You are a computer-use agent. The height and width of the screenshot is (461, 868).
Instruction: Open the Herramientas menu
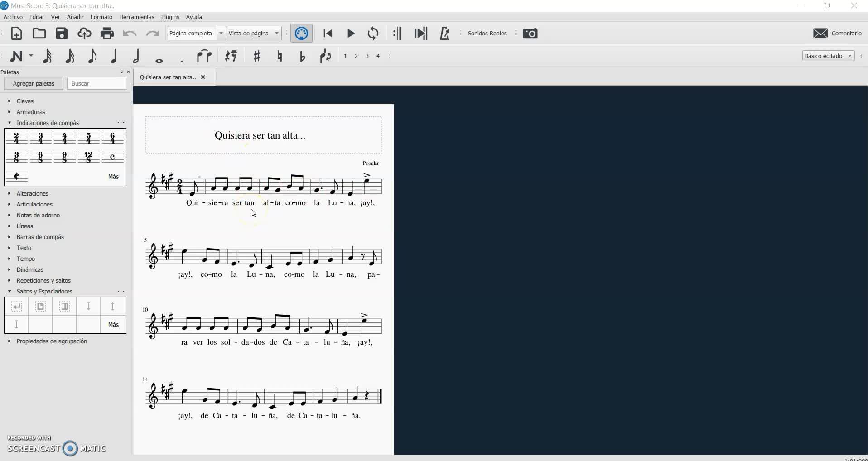pos(137,17)
